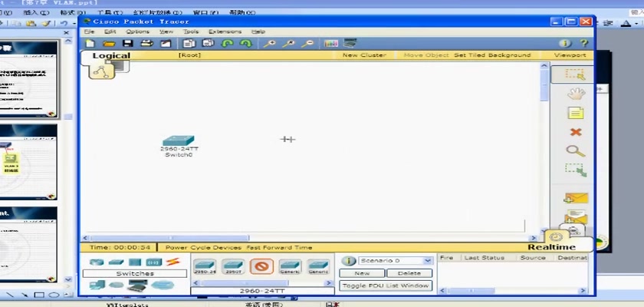Open the custom devices dialog icon
Image resolution: width=644 pixels, height=307 pixels.
[x=350, y=43]
